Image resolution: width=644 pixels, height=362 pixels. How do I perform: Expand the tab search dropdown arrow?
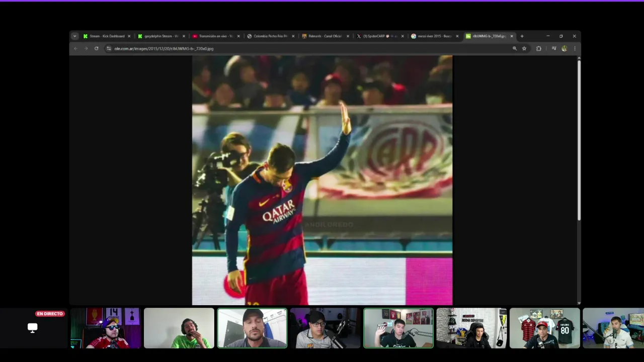(74, 36)
